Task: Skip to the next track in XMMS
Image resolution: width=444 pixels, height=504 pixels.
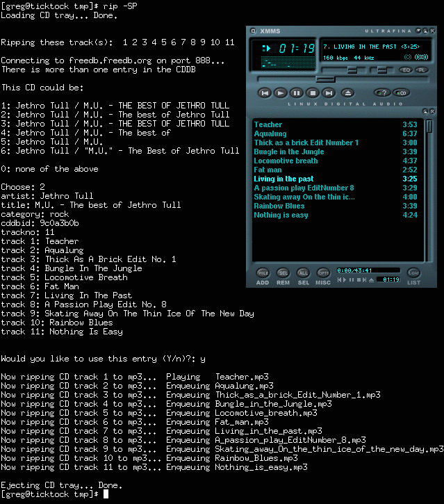Action: [329, 92]
